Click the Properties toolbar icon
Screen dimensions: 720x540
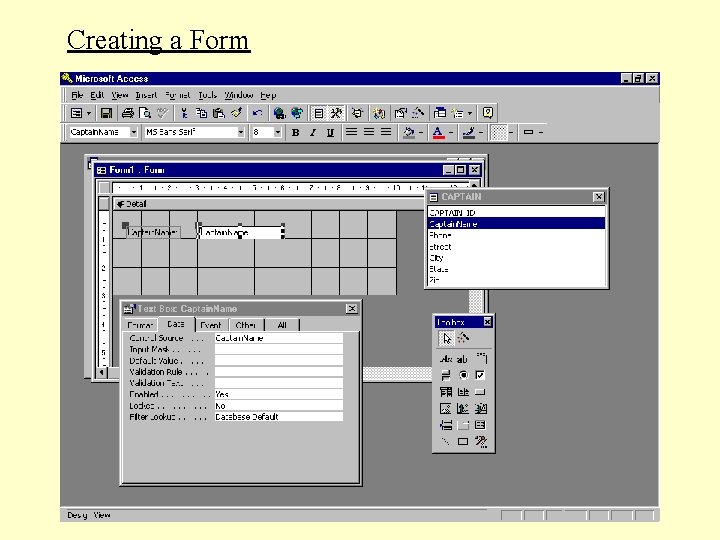(401, 113)
